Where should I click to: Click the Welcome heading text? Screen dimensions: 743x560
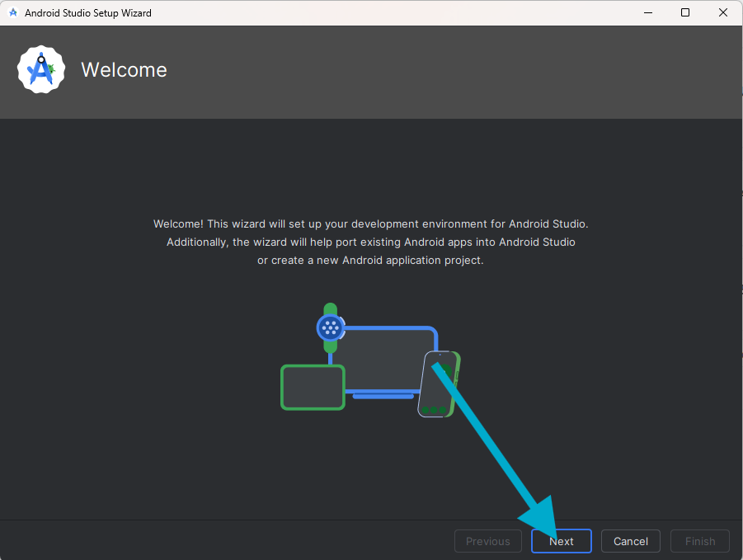[124, 70]
